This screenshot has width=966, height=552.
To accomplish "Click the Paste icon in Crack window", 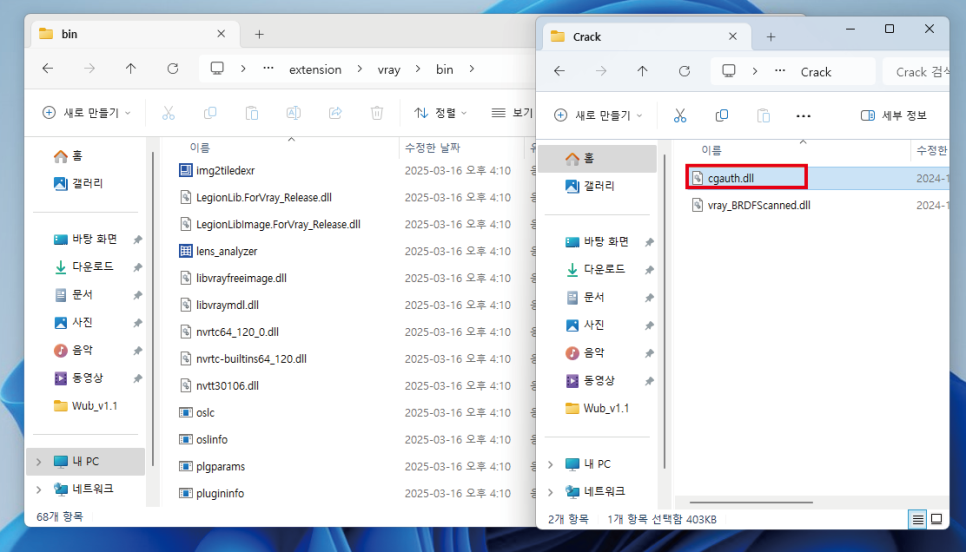I will pyautogui.click(x=763, y=115).
